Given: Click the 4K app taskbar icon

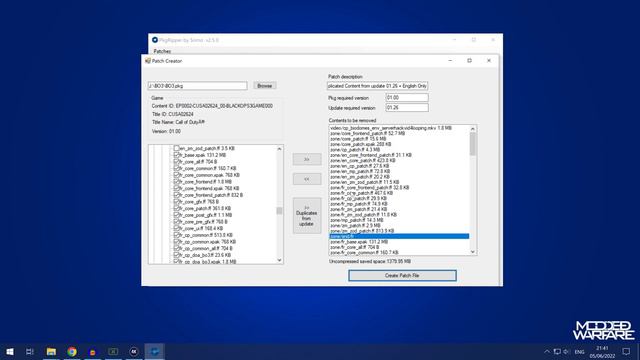Looking at the screenshot, I should [x=134, y=351].
